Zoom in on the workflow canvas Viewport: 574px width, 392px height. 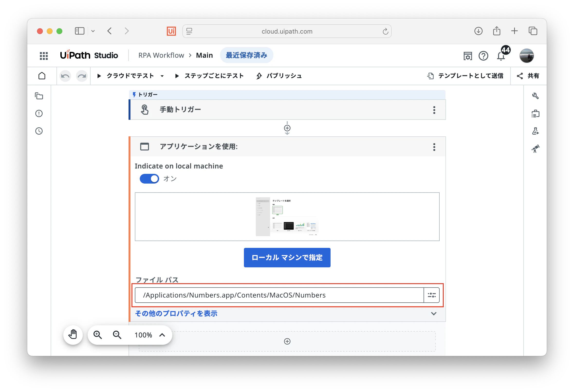point(98,335)
